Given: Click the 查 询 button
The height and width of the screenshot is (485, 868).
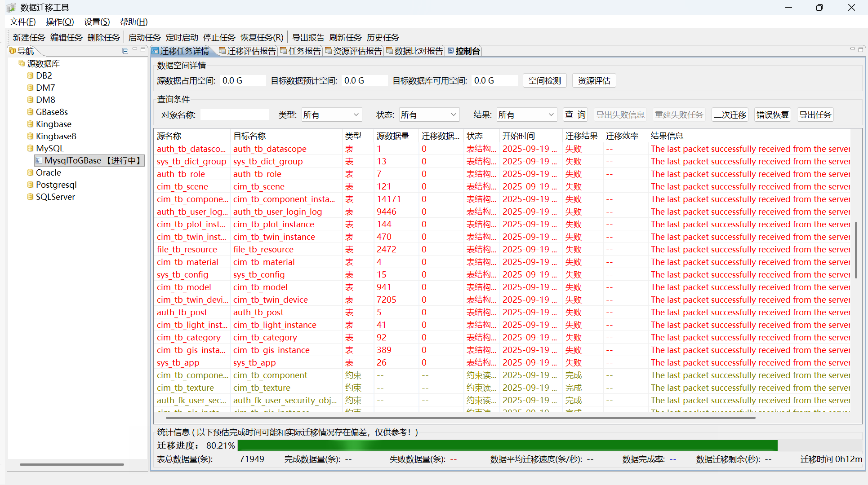Looking at the screenshot, I should 575,115.
